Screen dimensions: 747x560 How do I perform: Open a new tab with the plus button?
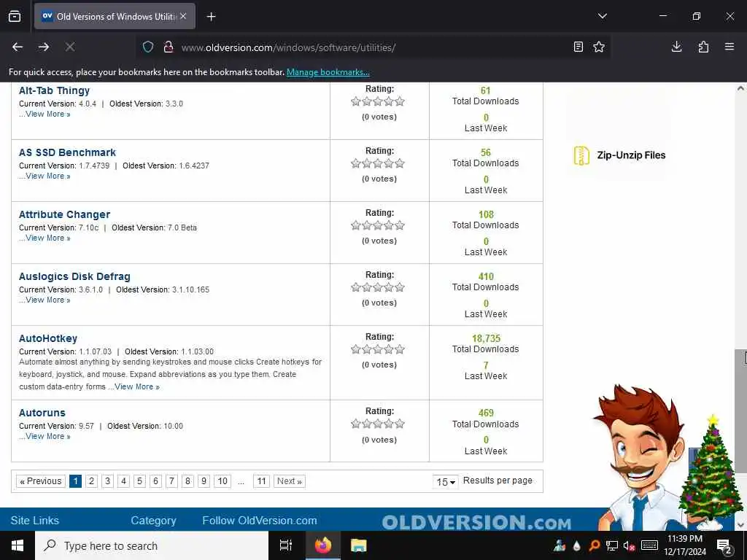point(211,17)
